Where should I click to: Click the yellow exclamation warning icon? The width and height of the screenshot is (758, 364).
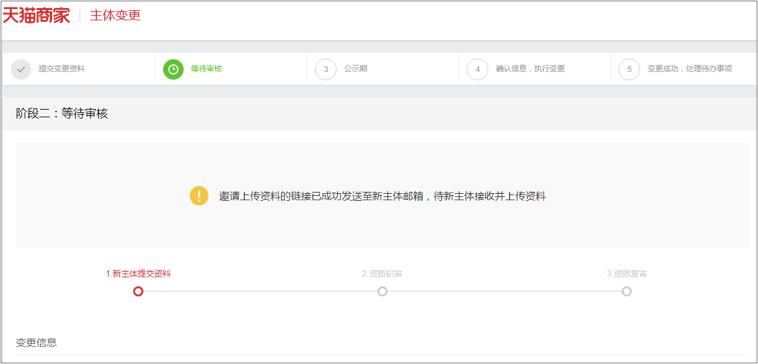point(199,196)
